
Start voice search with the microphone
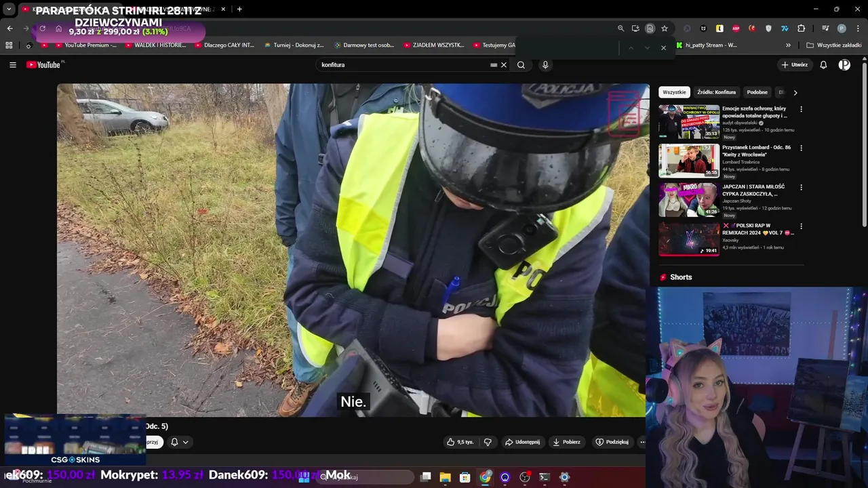545,65
